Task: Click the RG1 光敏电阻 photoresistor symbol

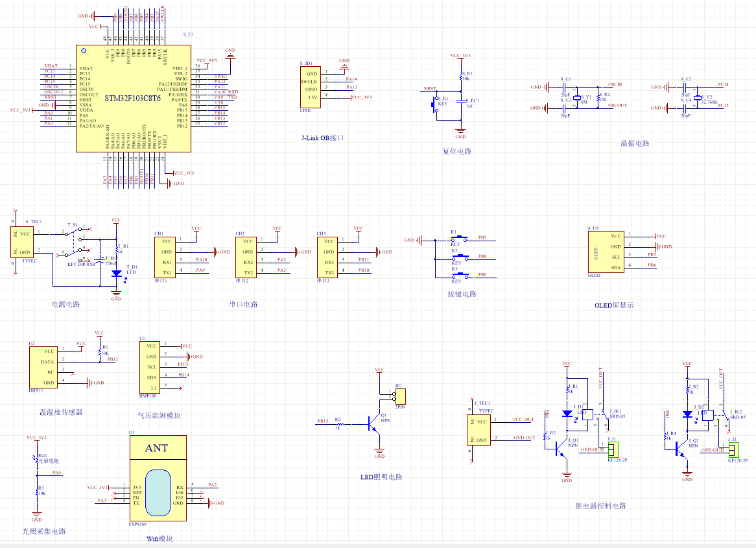Action: pyautogui.click(x=37, y=458)
